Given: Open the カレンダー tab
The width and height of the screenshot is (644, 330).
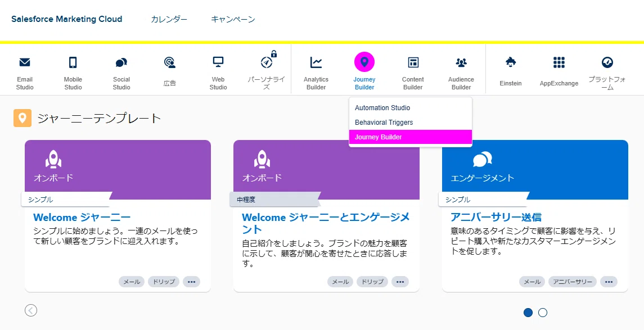Looking at the screenshot, I should (x=169, y=19).
